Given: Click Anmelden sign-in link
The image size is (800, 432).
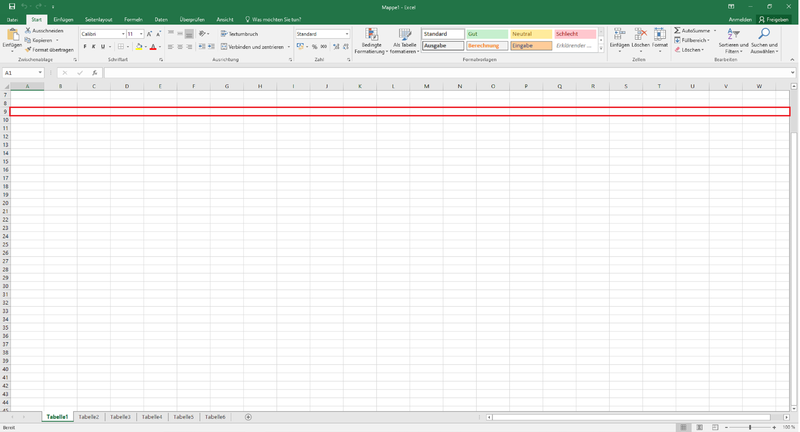Looking at the screenshot, I should tap(740, 19).
